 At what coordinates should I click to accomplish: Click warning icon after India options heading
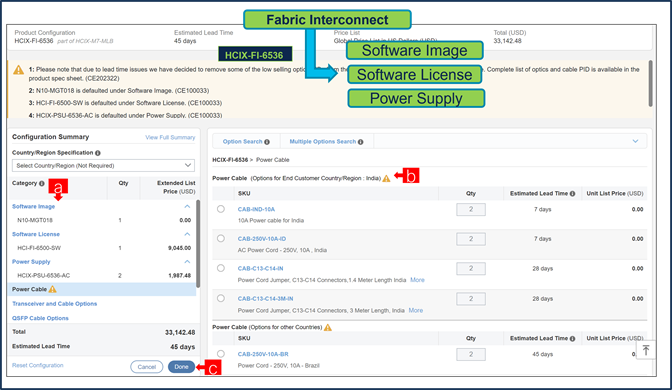(x=386, y=178)
